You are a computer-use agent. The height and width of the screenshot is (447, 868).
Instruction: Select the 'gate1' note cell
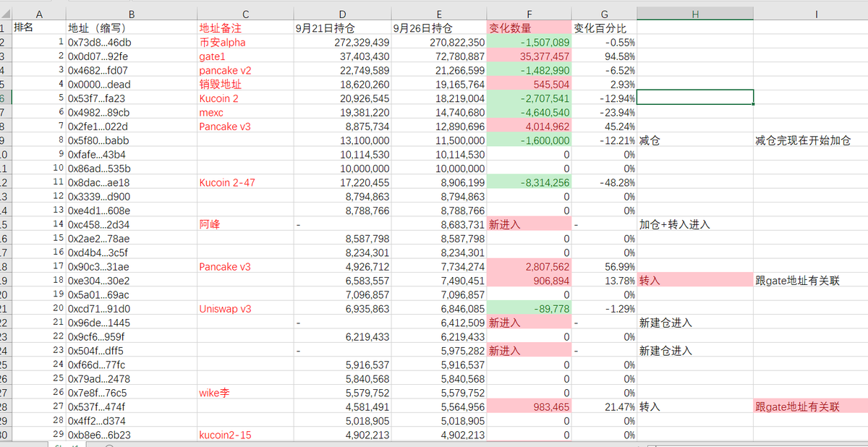click(x=245, y=56)
